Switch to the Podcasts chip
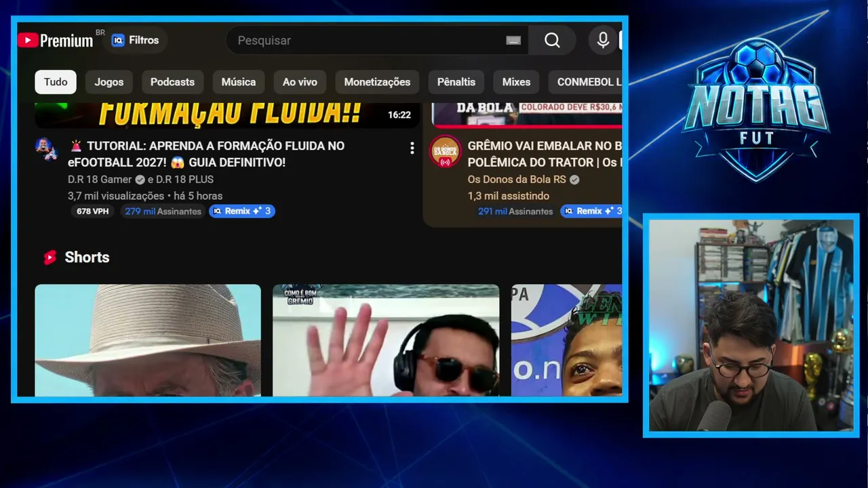The height and width of the screenshot is (488, 868). point(172,82)
